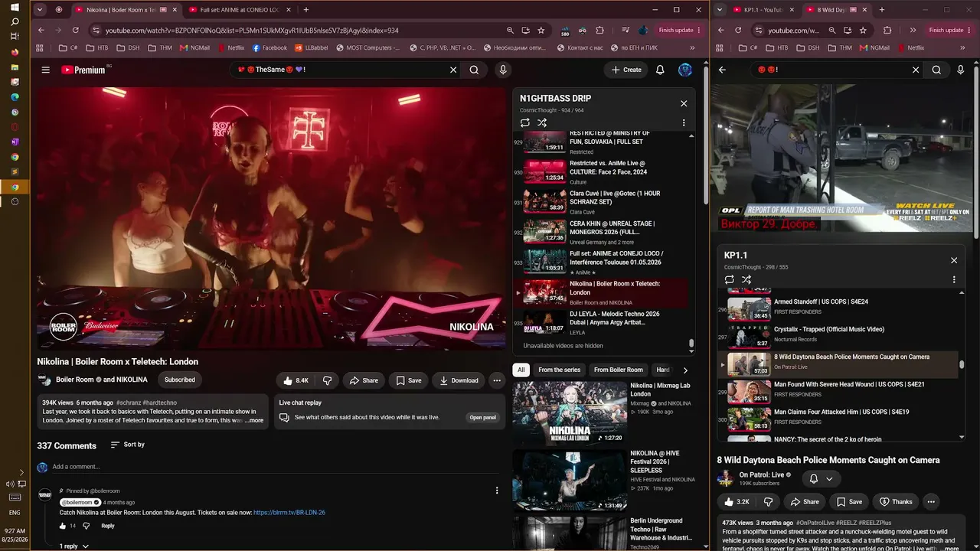
Task: Toggle loop on N1GHTBASS DR!P playlist
Action: tap(525, 122)
